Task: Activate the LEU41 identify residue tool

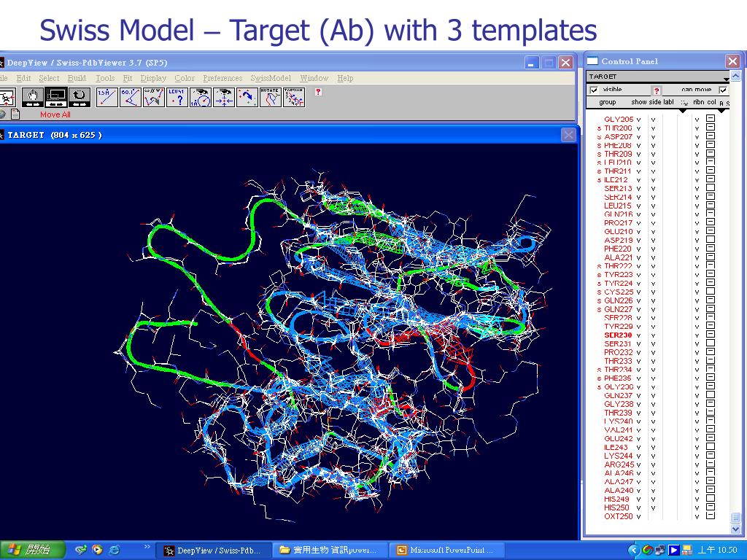Action: 177,98
